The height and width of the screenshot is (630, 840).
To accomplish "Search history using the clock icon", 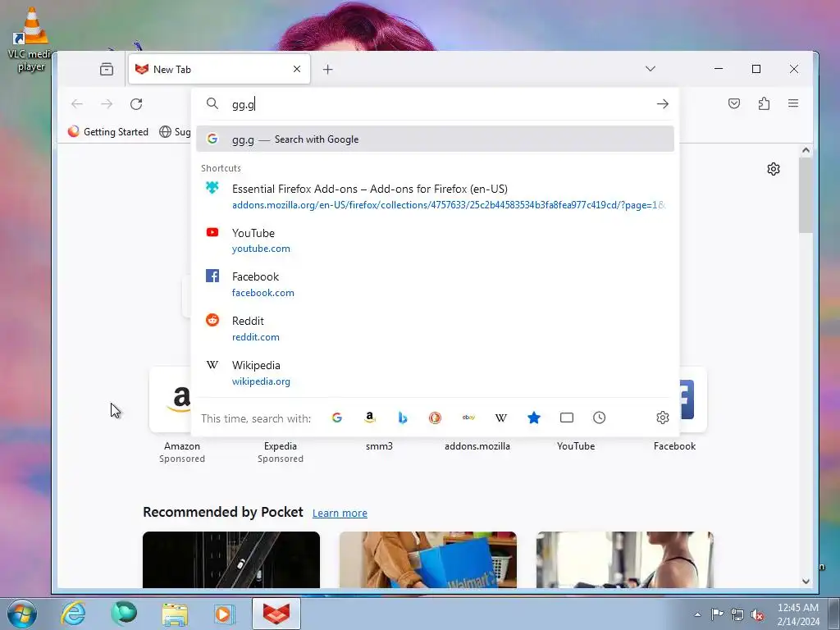I will pos(600,418).
